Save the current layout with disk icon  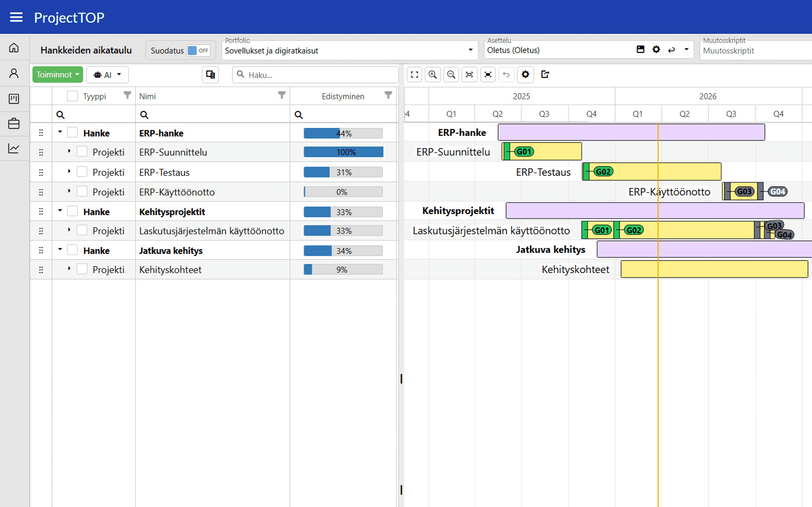click(640, 50)
